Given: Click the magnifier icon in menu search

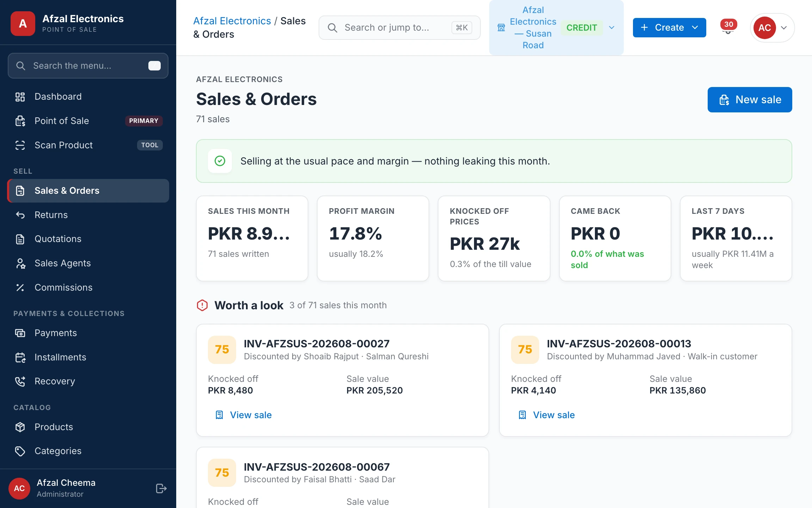Looking at the screenshot, I should [21, 66].
